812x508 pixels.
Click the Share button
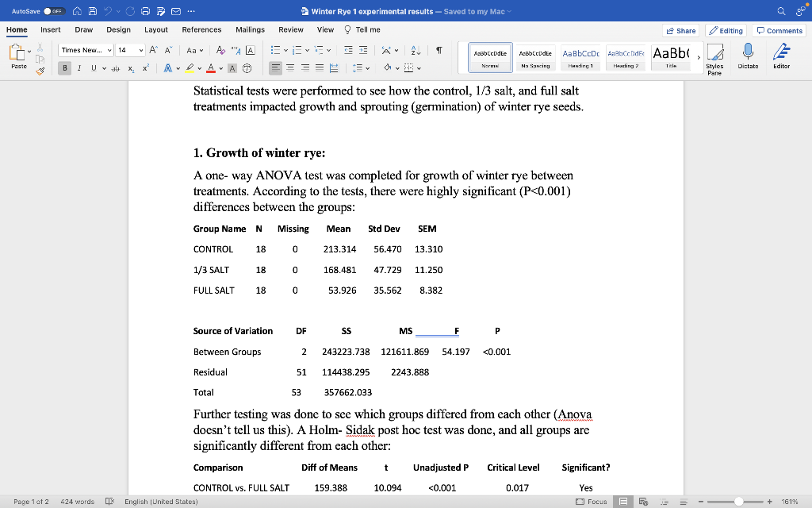[x=679, y=29]
